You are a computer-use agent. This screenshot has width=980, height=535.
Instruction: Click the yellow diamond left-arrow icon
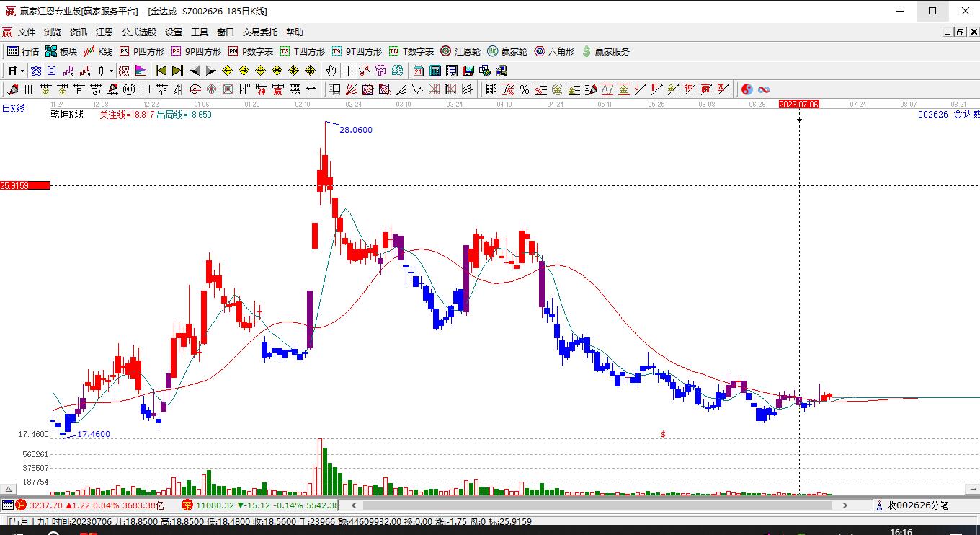tap(227, 71)
